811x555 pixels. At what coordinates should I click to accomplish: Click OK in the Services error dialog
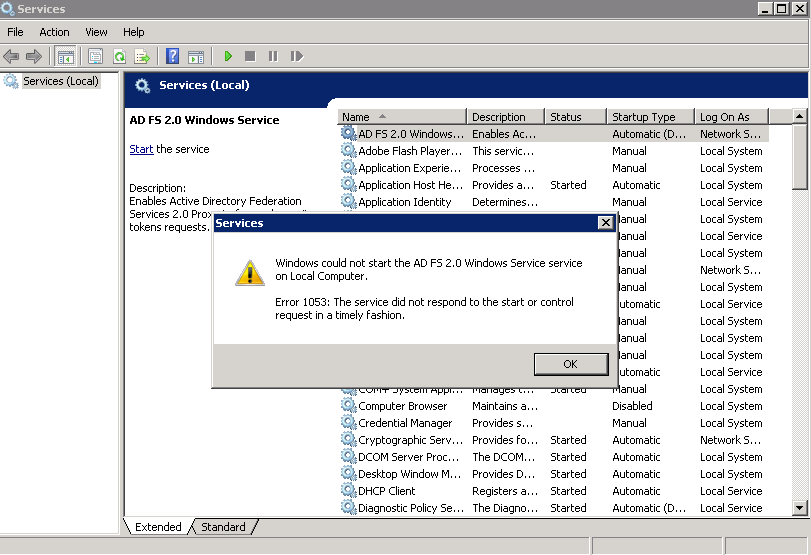[570, 364]
